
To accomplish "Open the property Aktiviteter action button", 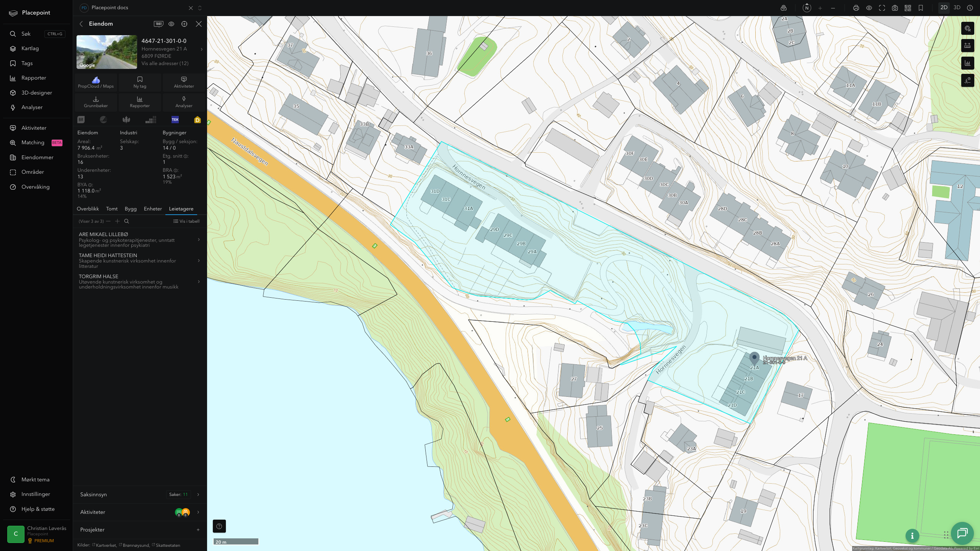I will 184,82.
